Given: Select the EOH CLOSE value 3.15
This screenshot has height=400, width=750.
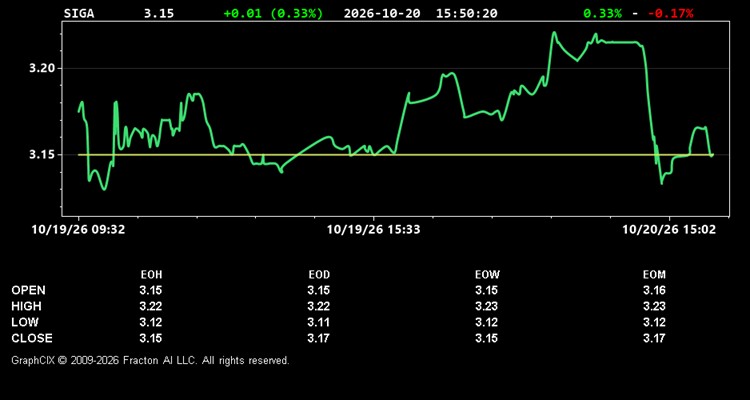Looking at the screenshot, I should 151,338.
